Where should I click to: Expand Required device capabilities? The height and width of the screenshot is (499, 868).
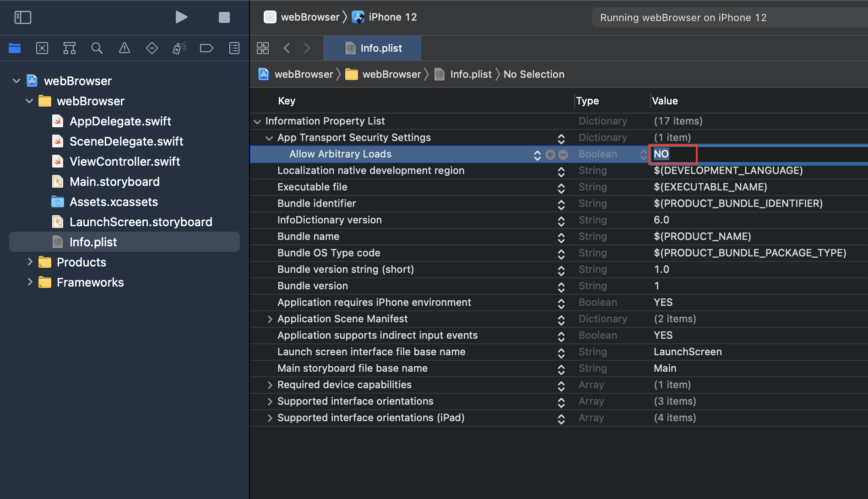(270, 385)
